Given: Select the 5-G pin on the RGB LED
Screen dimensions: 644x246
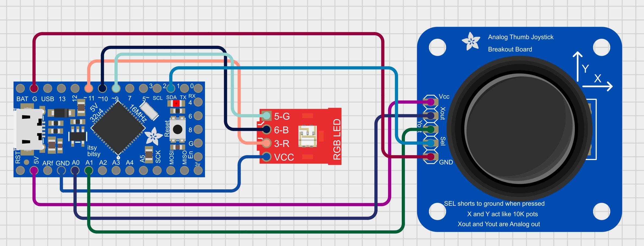Looking at the screenshot, I should pyautogui.click(x=267, y=116).
